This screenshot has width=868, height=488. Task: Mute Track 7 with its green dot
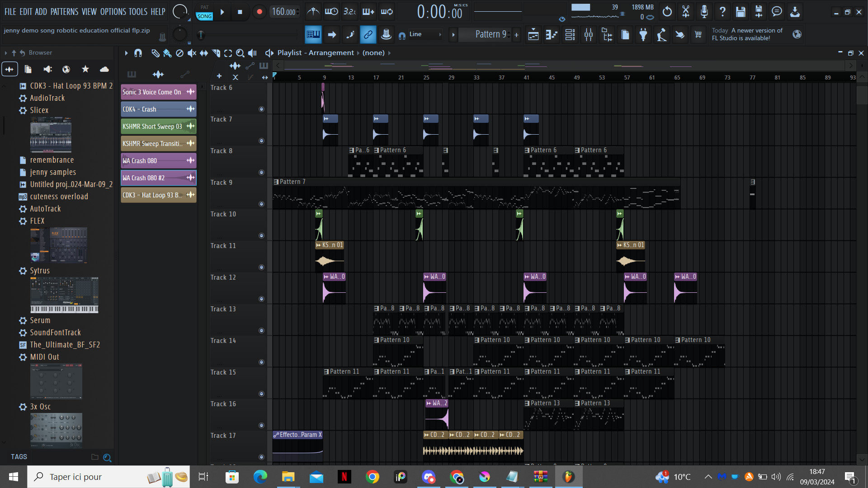point(261,141)
